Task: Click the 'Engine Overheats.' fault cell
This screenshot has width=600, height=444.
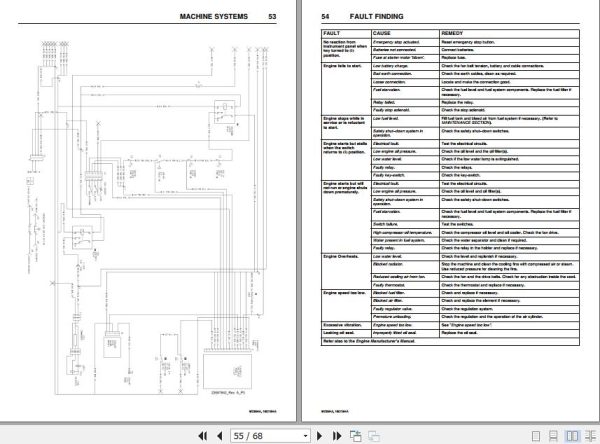Action: (346, 271)
